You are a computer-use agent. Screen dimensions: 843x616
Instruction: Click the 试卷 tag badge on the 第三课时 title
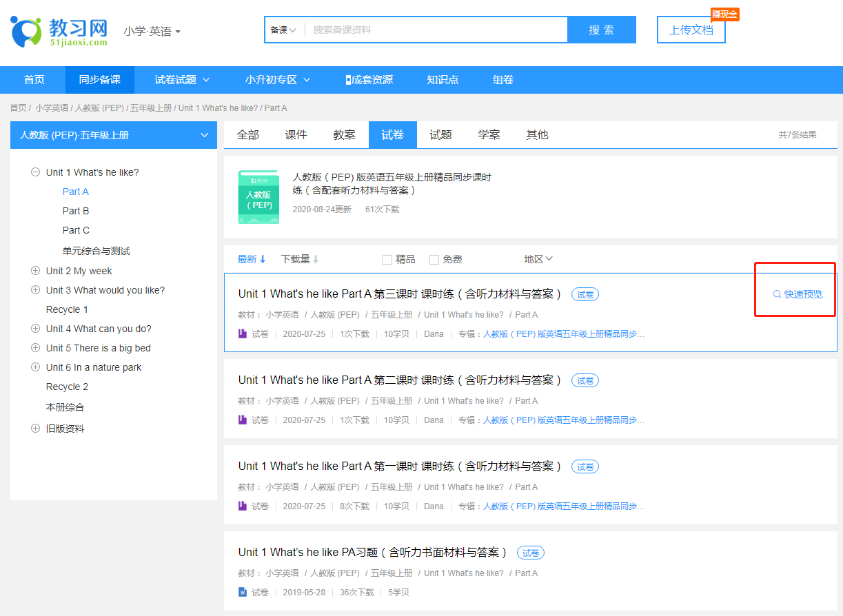pos(585,294)
